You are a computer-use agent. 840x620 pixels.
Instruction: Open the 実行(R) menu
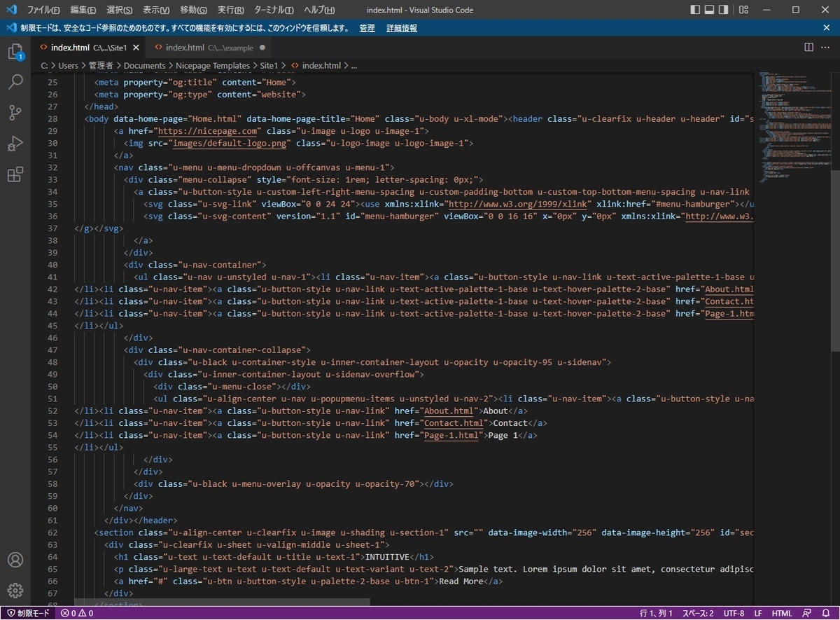230,10
